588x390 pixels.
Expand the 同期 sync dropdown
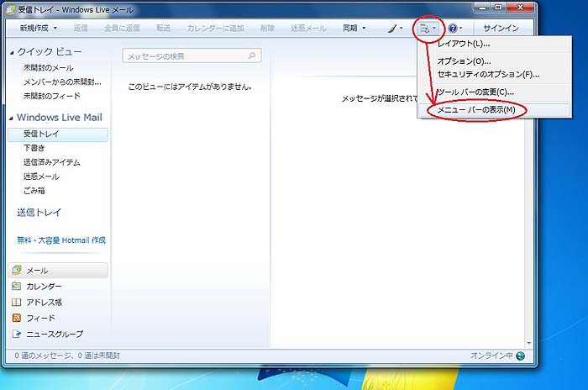(364, 29)
